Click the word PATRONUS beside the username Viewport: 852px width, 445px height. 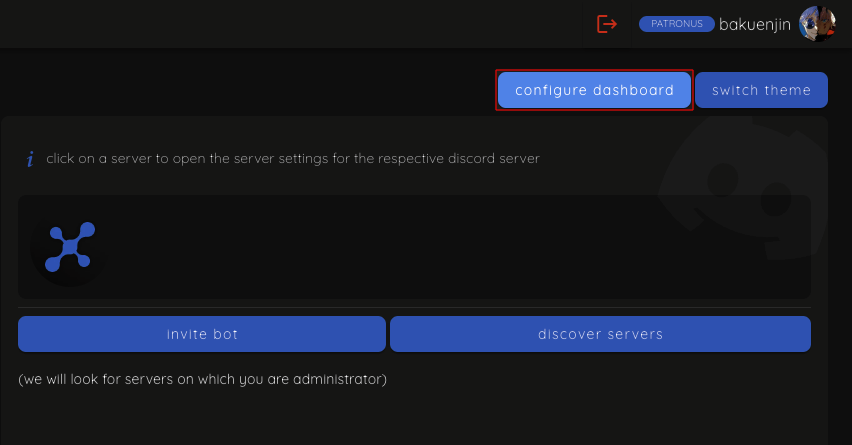[x=676, y=24]
